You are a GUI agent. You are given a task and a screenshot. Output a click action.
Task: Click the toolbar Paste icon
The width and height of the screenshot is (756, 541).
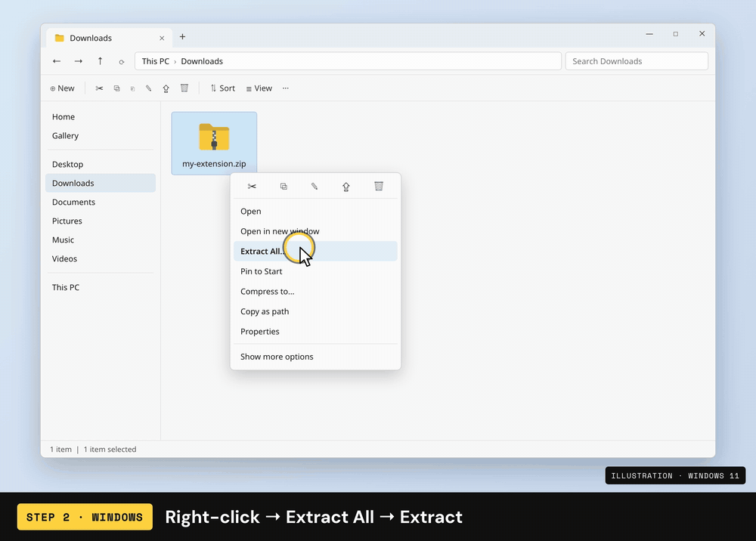click(132, 88)
